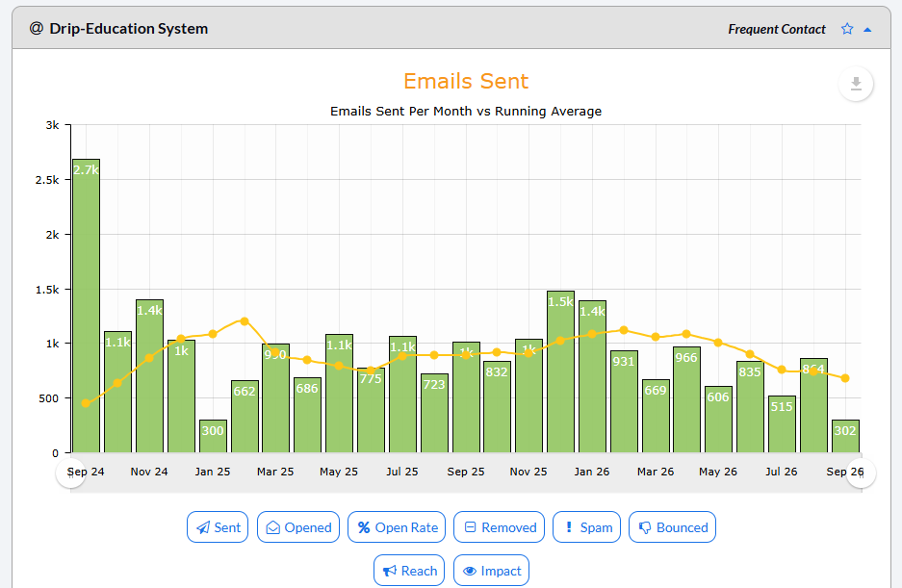Viewport: 902px width, 588px height.
Task: Click the bar labeled 302
Action: coord(845,436)
